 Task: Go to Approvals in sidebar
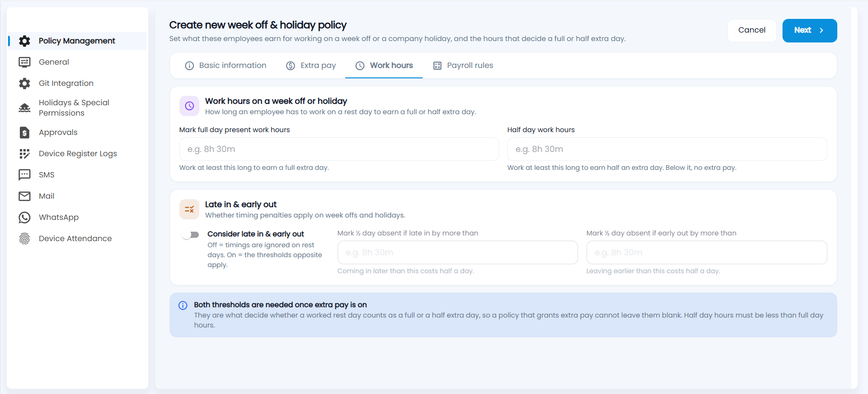click(77, 133)
